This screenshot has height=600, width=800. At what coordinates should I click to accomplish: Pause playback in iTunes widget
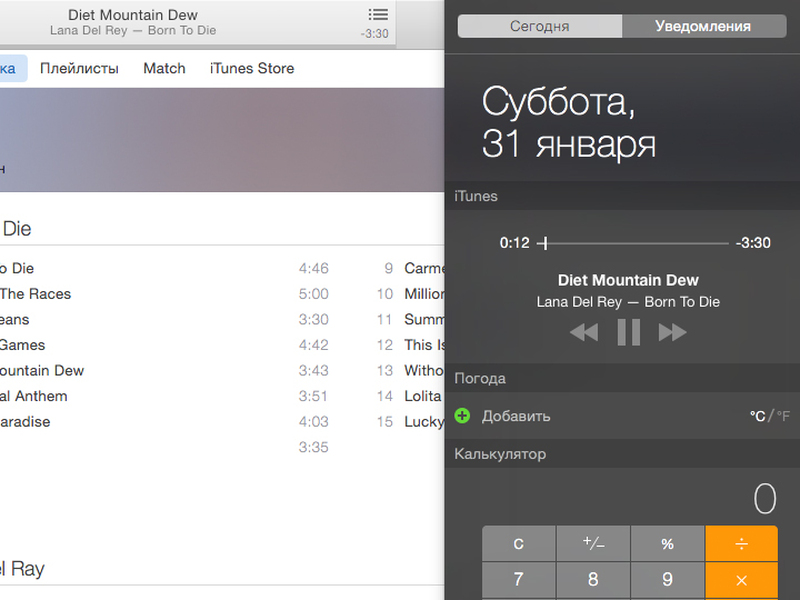[629, 332]
